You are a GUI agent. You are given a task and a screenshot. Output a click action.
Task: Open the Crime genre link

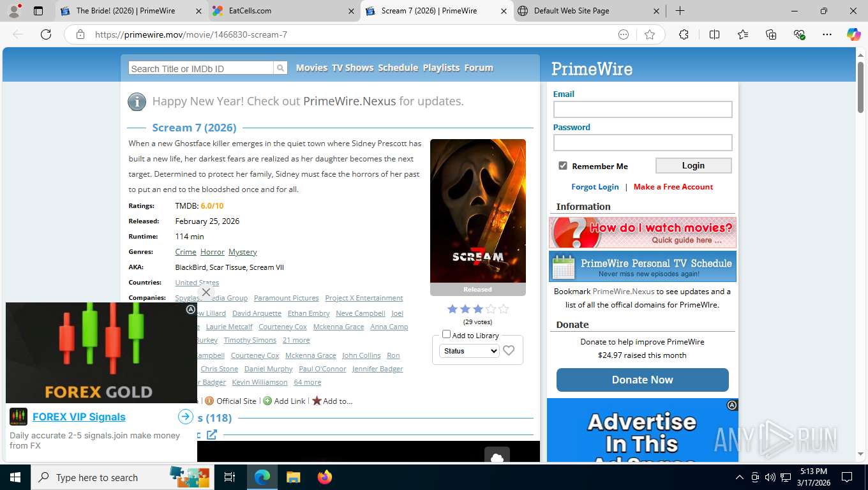point(186,252)
